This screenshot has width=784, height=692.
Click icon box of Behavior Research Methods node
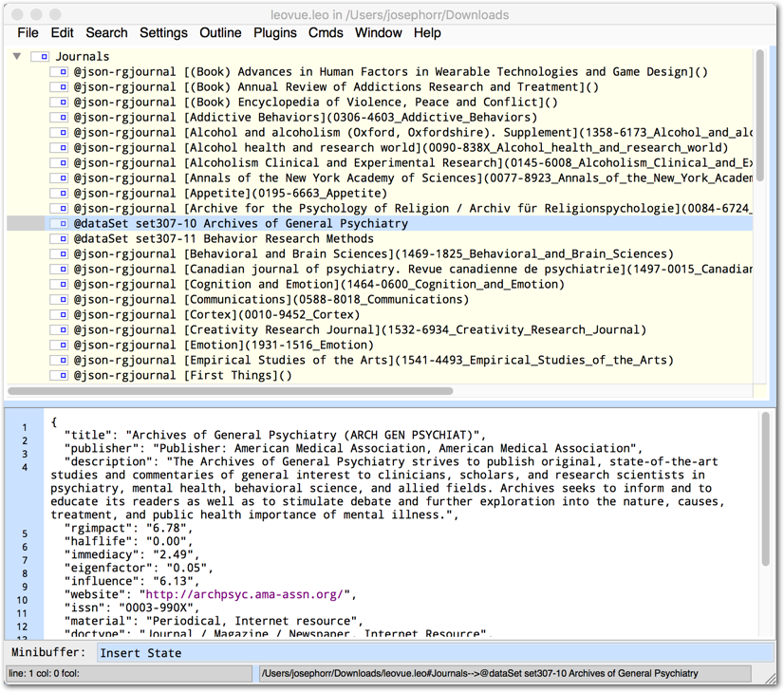[59, 238]
